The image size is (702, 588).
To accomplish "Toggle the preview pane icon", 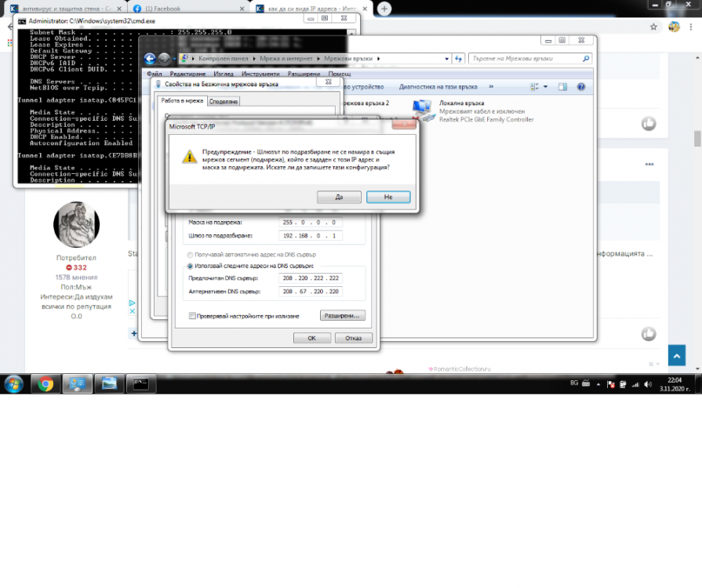I will point(562,87).
